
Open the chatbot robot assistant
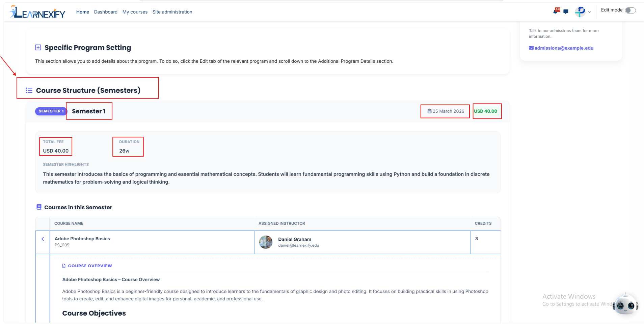tap(625, 304)
